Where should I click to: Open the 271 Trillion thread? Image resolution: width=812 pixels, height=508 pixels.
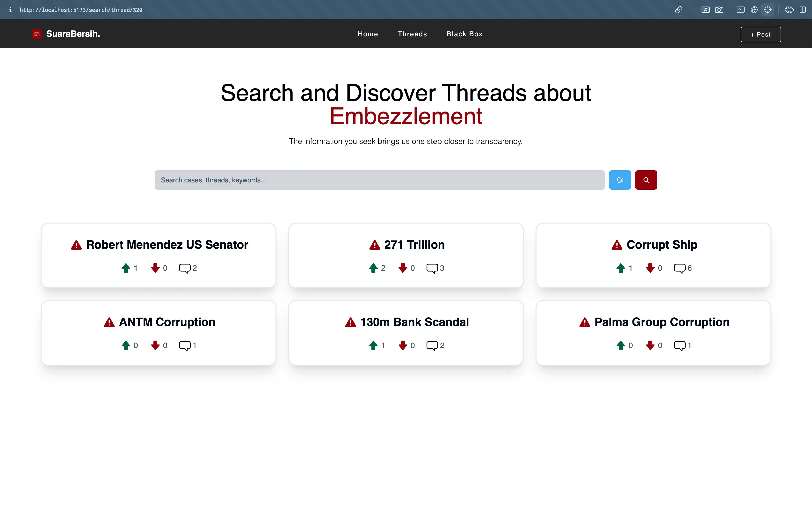coord(414,245)
